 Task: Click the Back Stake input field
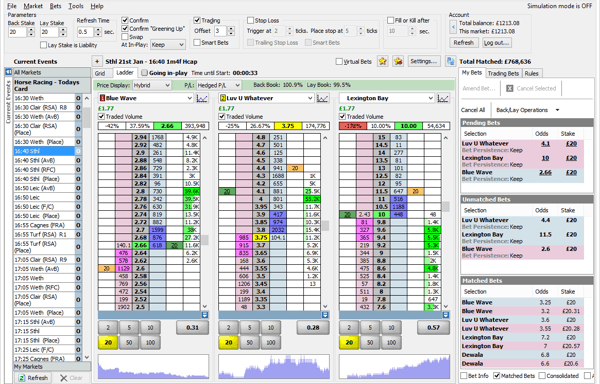click(17, 32)
